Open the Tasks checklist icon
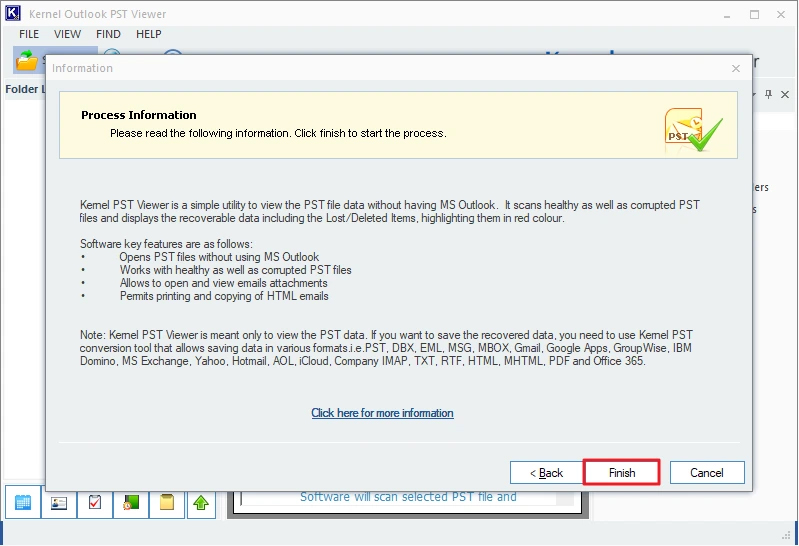The height and width of the screenshot is (546, 799). 95,504
